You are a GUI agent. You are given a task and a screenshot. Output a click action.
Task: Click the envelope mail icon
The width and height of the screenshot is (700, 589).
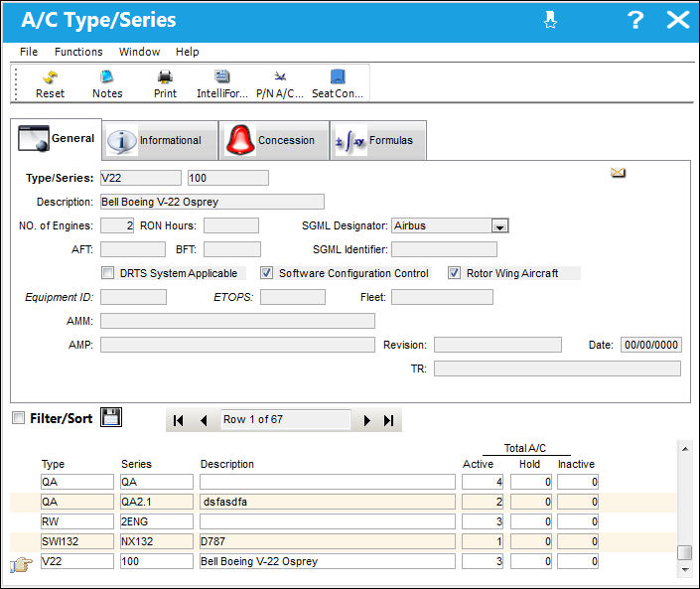pos(618,173)
